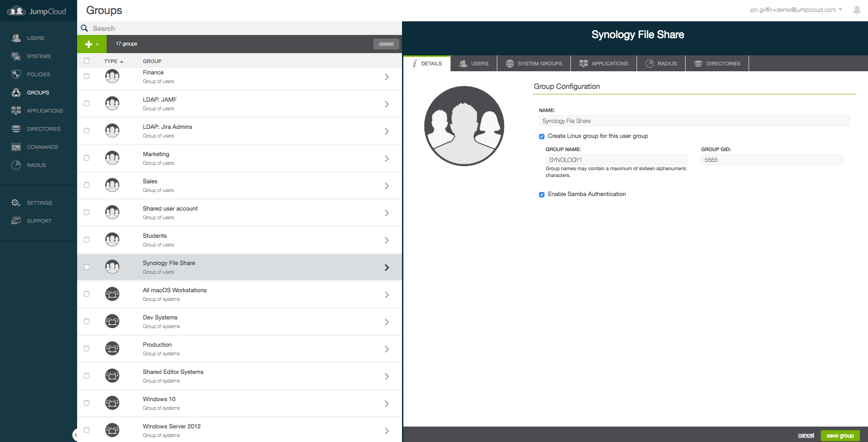The height and width of the screenshot is (442, 868).
Task: Expand the Dev Systems row chevron
Action: (387, 322)
